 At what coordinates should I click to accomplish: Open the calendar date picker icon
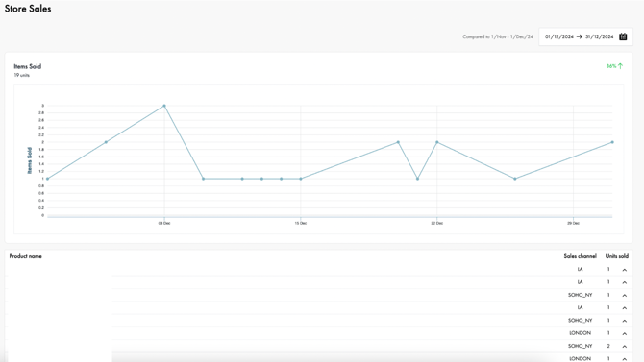623,36
